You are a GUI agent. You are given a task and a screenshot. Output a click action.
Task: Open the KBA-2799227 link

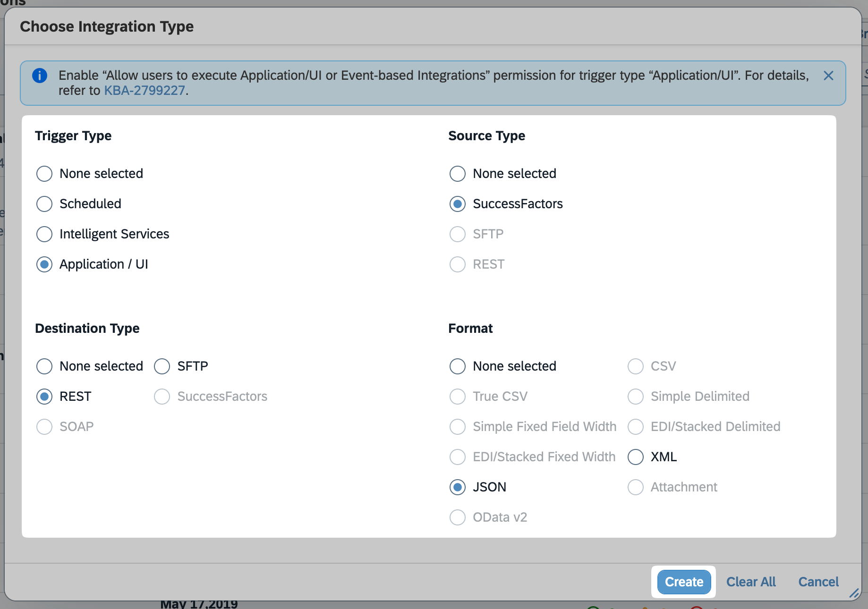pyautogui.click(x=145, y=91)
